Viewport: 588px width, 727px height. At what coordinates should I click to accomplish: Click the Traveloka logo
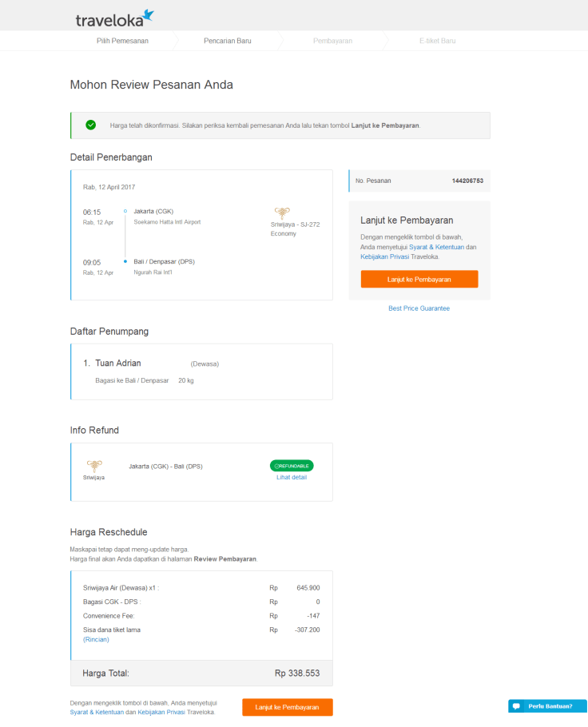(x=114, y=18)
